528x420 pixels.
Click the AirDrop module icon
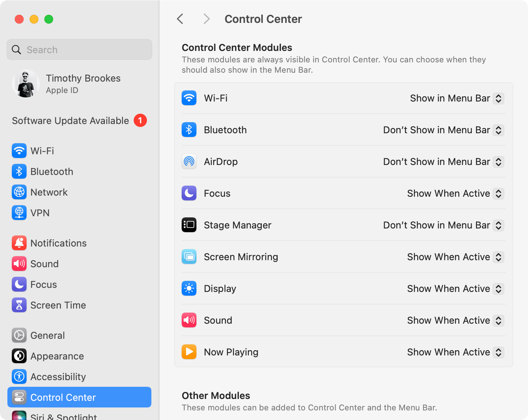coord(189,161)
